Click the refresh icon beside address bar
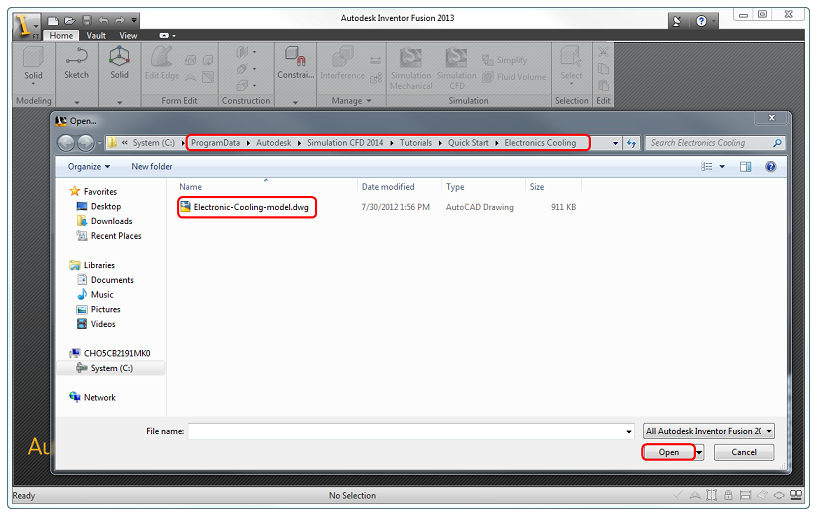 pos(632,143)
